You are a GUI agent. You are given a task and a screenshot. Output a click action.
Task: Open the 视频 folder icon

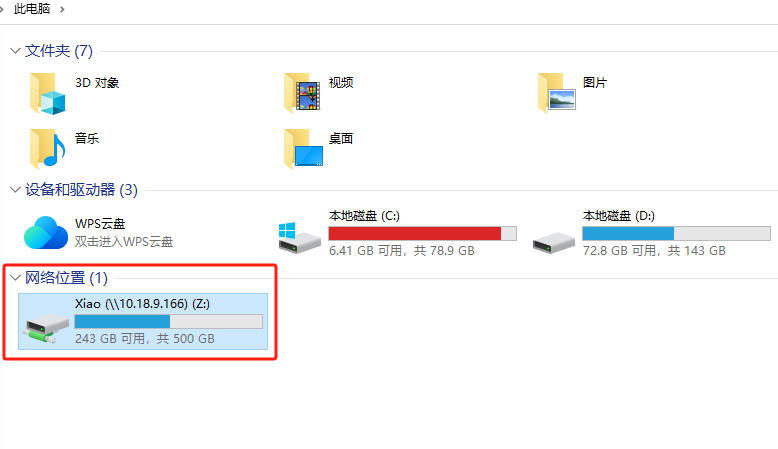302,93
